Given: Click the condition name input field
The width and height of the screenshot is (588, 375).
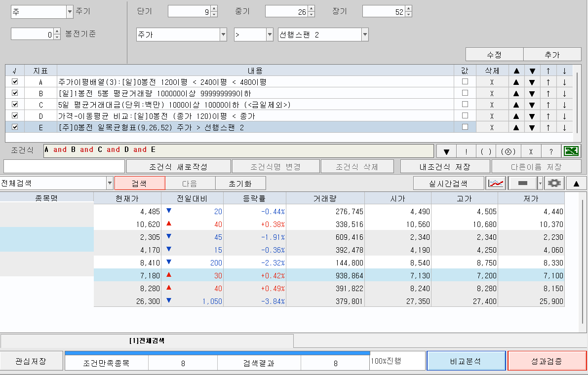Looking at the screenshot, I should point(64,166).
